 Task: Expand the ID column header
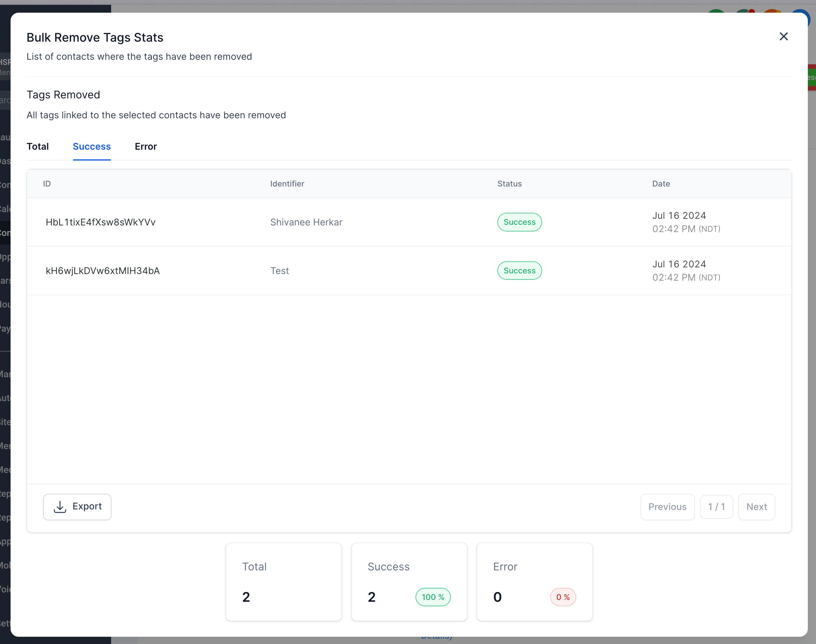point(47,184)
